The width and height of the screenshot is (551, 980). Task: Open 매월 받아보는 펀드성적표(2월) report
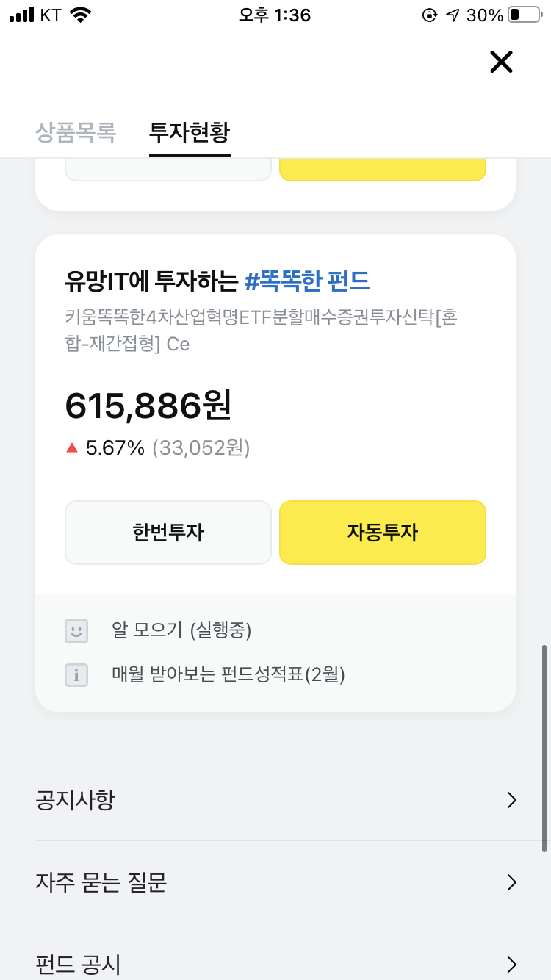pyautogui.click(x=228, y=674)
